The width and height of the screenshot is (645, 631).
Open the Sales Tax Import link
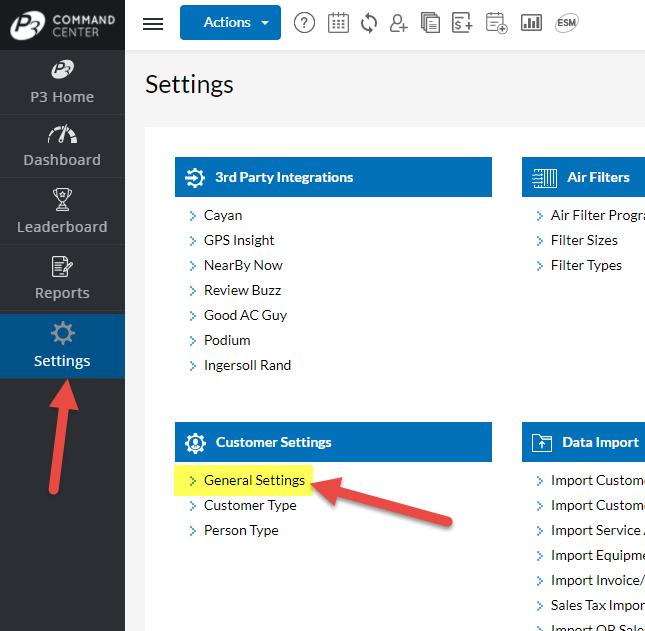pyautogui.click(x=598, y=605)
